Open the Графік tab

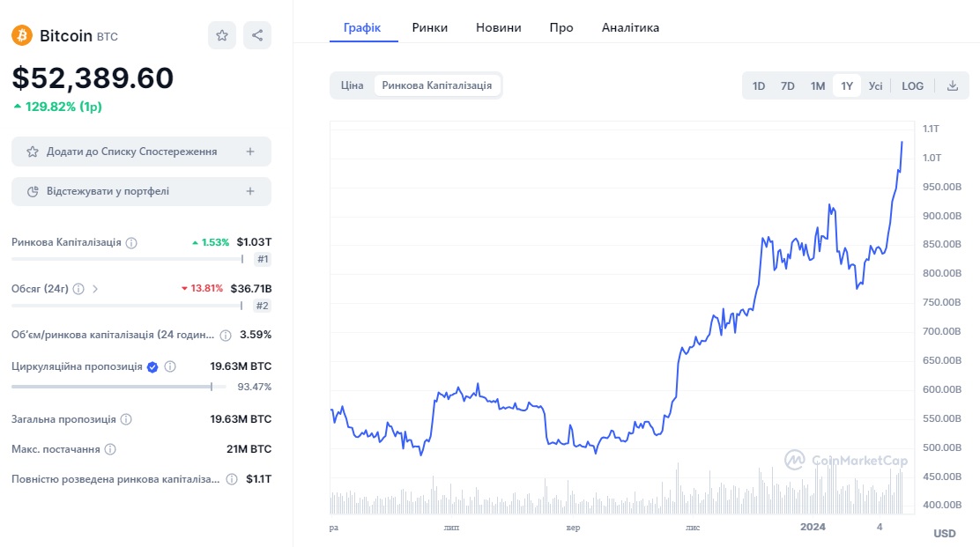tap(362, 27)
